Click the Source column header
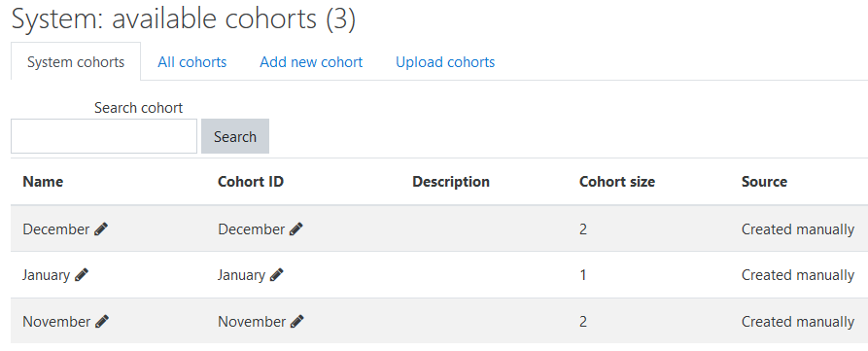The width and height of the screenshot is (868, 351). (x=765, y=182)
